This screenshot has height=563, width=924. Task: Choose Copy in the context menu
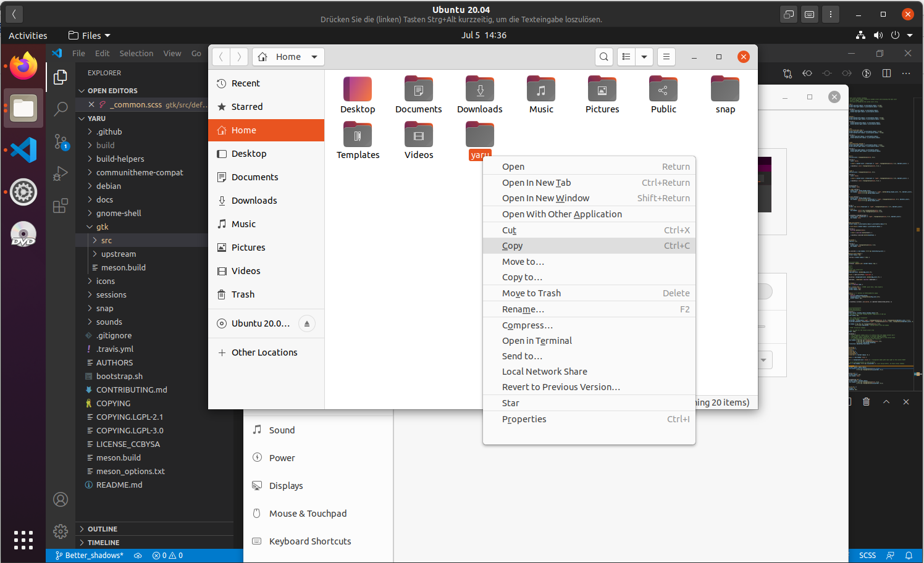[x=589, y=246]
